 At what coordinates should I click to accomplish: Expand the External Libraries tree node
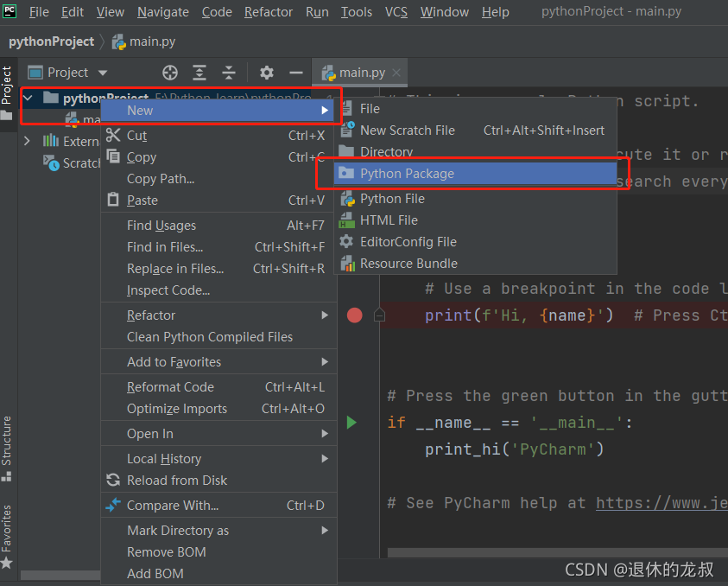pos(27,141)
